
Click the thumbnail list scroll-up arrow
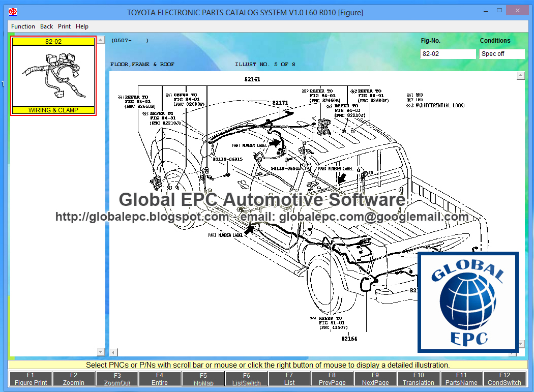(x=101, y=40)
